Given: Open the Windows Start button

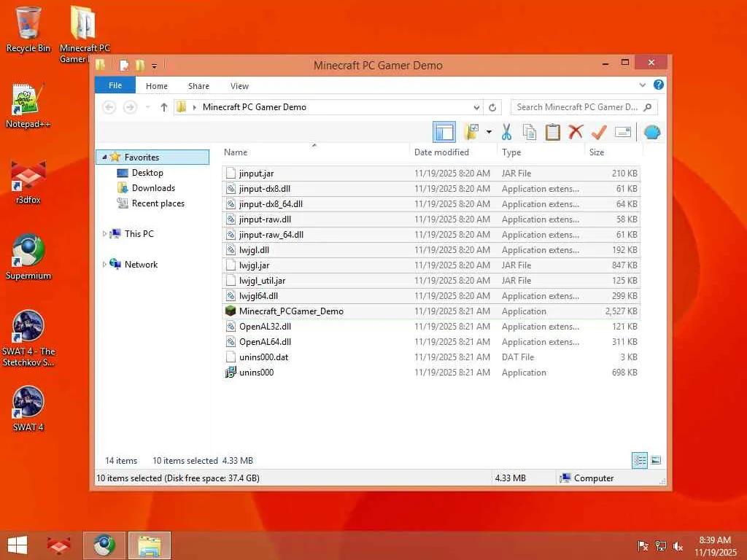Looking at the screenshot, I should 18,545.
